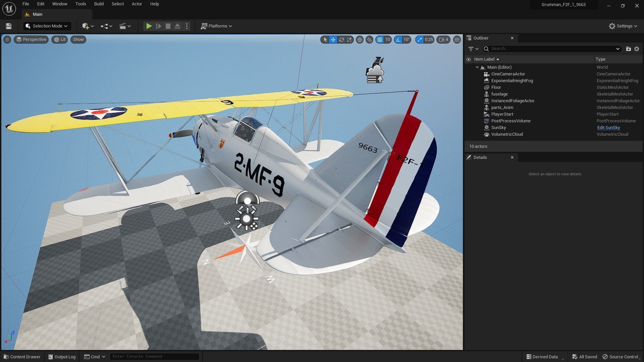Click the Outliner search field
The height and width of the screenshot is (362, 644).
pos(552,49)
